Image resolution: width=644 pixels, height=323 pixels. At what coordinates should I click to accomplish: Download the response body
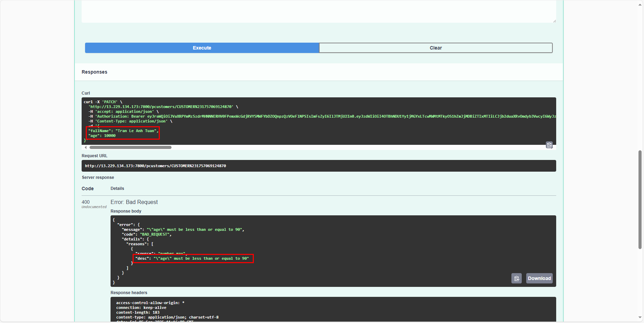coord(539,278)
